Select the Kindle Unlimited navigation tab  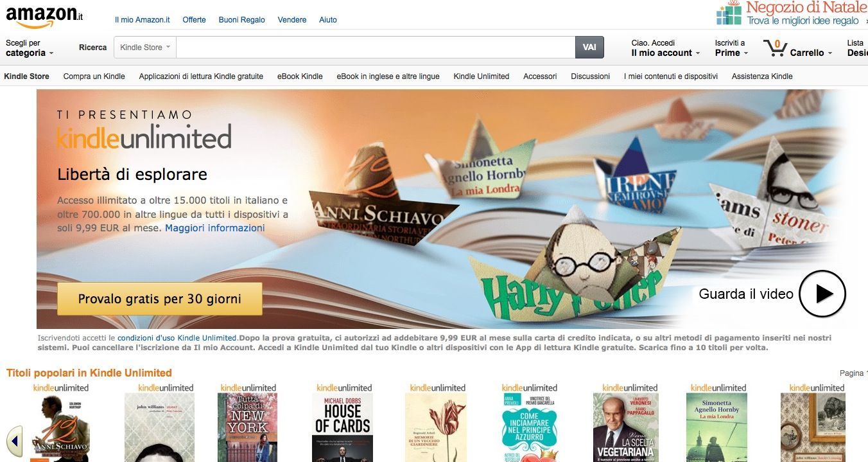(x=481, y=76)
